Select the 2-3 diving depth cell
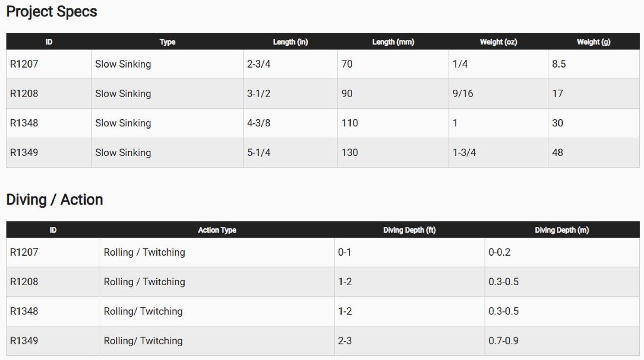 coord(345,341)
